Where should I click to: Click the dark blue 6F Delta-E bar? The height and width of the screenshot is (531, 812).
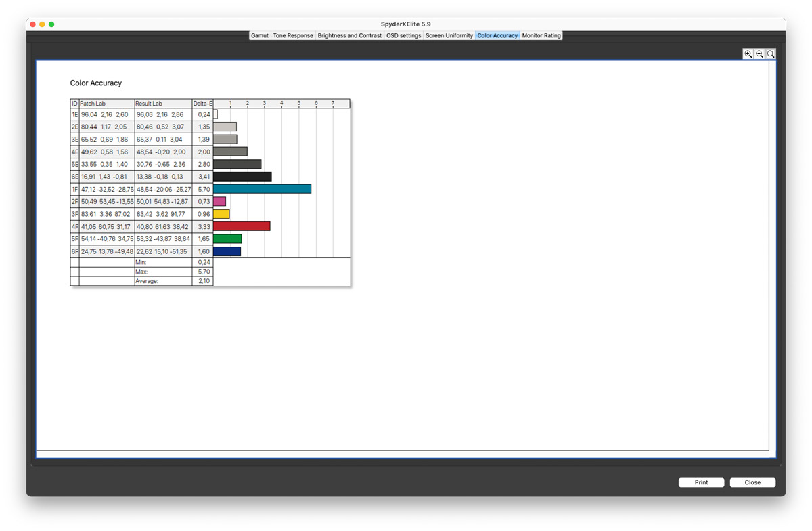[x=227, y=251]
